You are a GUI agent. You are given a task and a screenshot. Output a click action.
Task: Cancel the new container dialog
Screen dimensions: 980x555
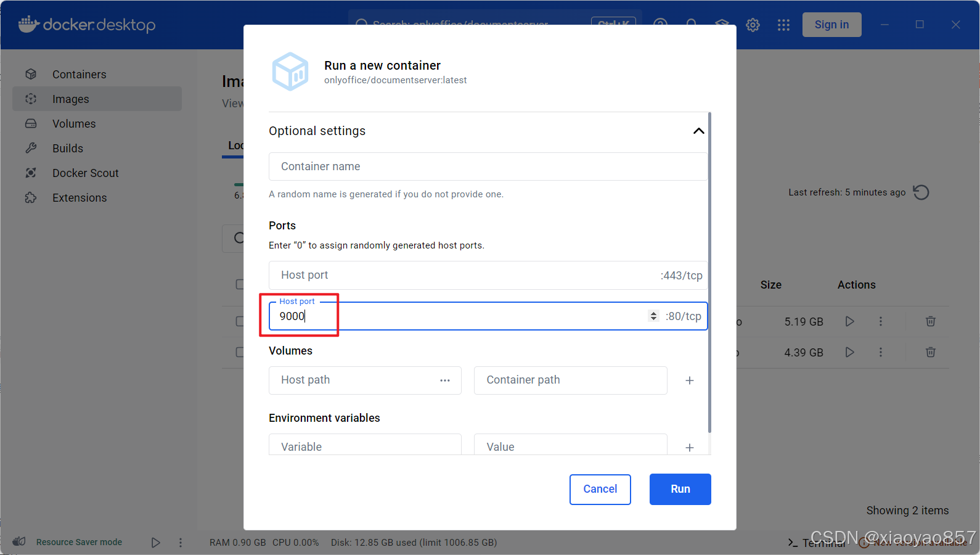600,489
